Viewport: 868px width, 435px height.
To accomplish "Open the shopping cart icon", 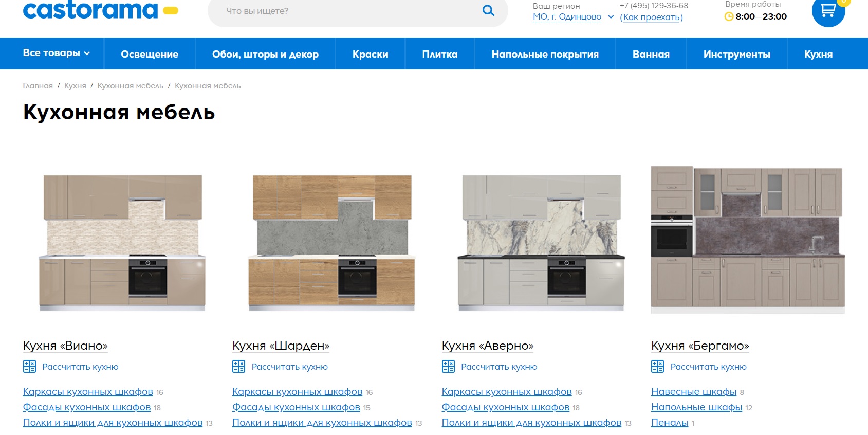I will [x=828, y=11].
